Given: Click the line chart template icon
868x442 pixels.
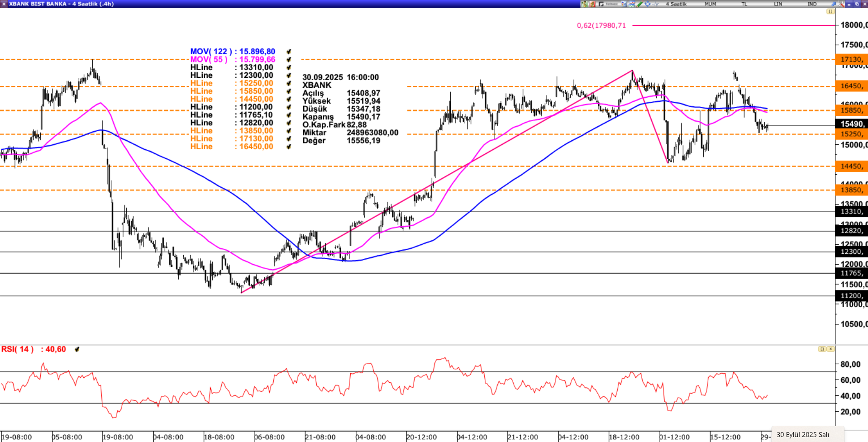Looking at the screenshot, I should pyautogui.click(x=632, y=4).
